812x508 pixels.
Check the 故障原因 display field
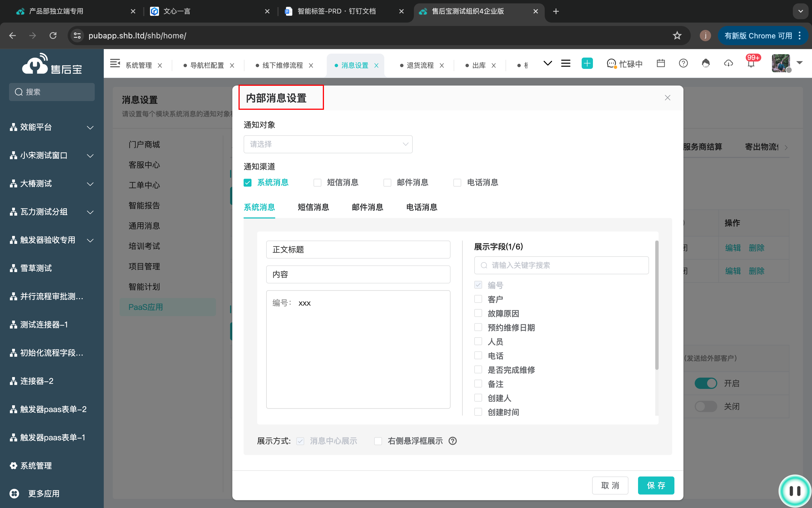(x=478, y=313)
